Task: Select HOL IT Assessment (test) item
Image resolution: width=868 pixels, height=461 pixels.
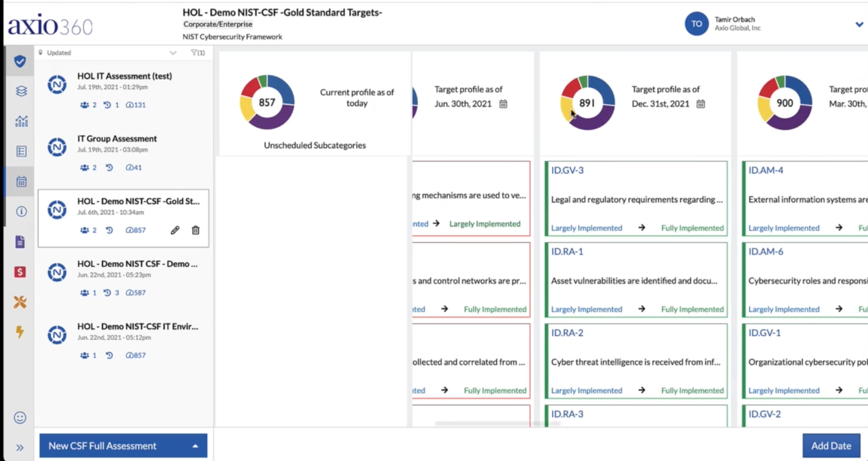Action: click(x=123, y=90)
